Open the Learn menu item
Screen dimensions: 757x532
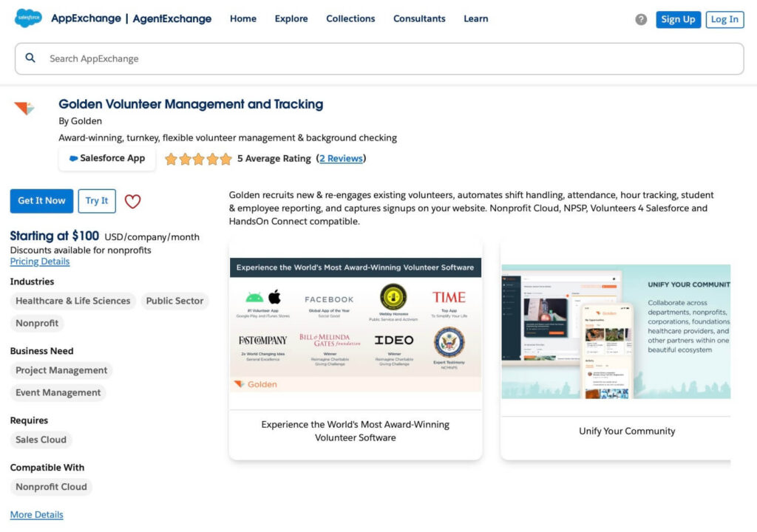click(x=475, y=18)
